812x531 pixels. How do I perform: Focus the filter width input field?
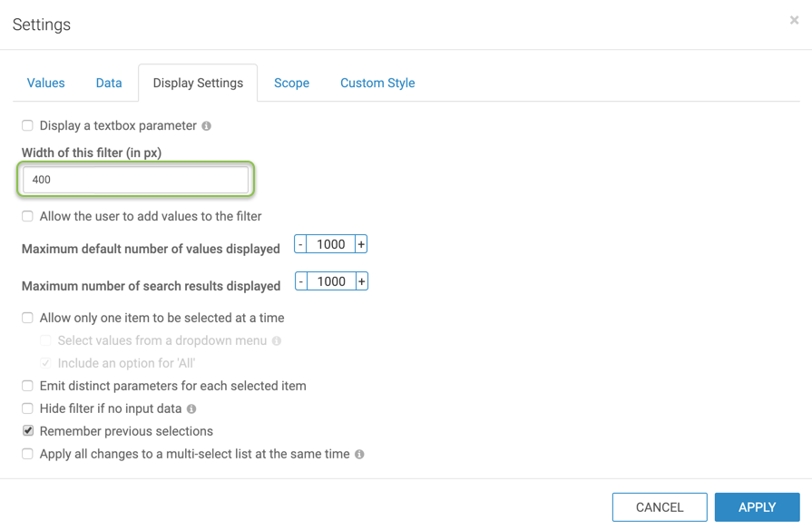pos(136,180)
